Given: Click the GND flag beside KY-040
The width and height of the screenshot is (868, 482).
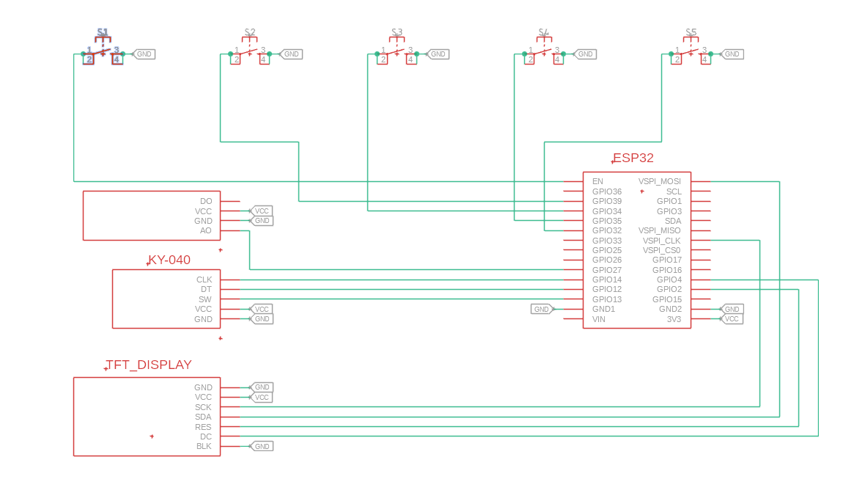Looking at the screenshot, I should (x=261, y=319).
